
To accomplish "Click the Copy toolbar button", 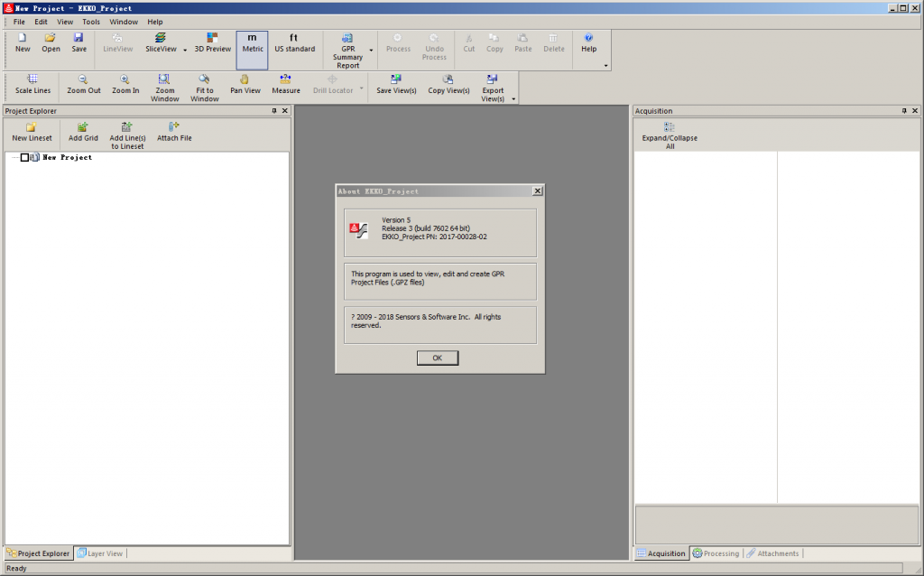I will [495, 43].
